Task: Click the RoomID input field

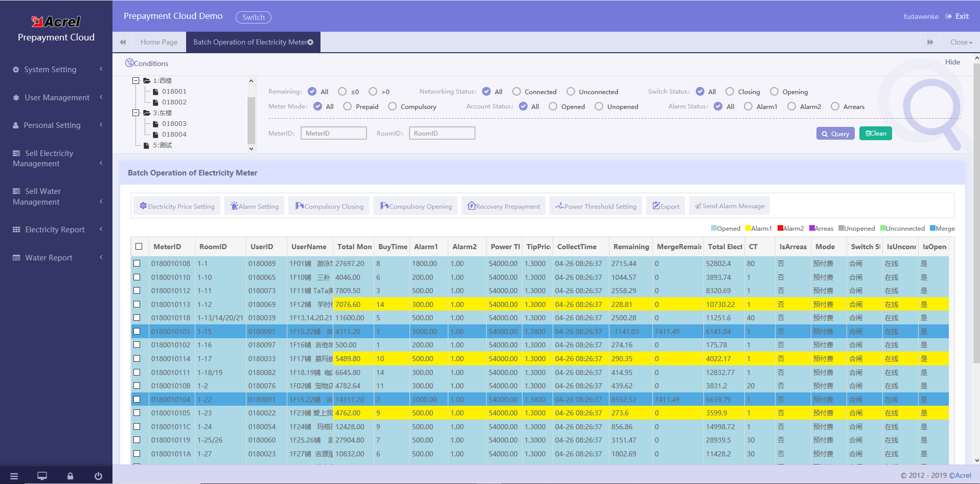Action: point(442,133)
